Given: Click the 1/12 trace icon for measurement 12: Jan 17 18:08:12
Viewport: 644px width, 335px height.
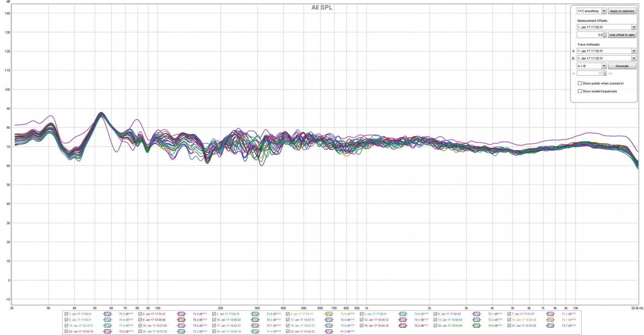Looking at the screenshot, I should [x=402, y=320].
